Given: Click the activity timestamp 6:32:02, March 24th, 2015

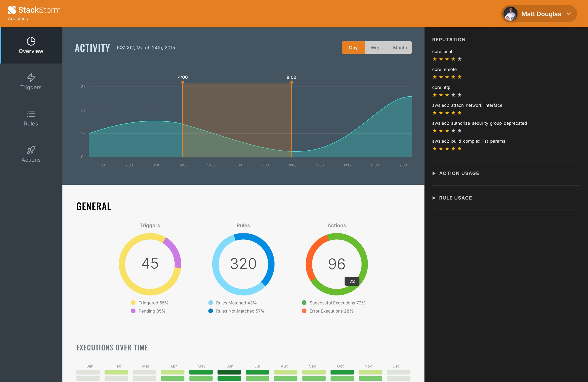Looking at the screenshot, I should coord(146,48).
